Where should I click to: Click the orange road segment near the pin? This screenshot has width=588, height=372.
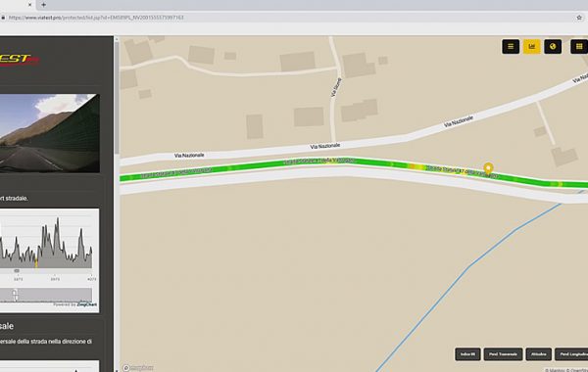pyautogui.click(x=416, y=166)
